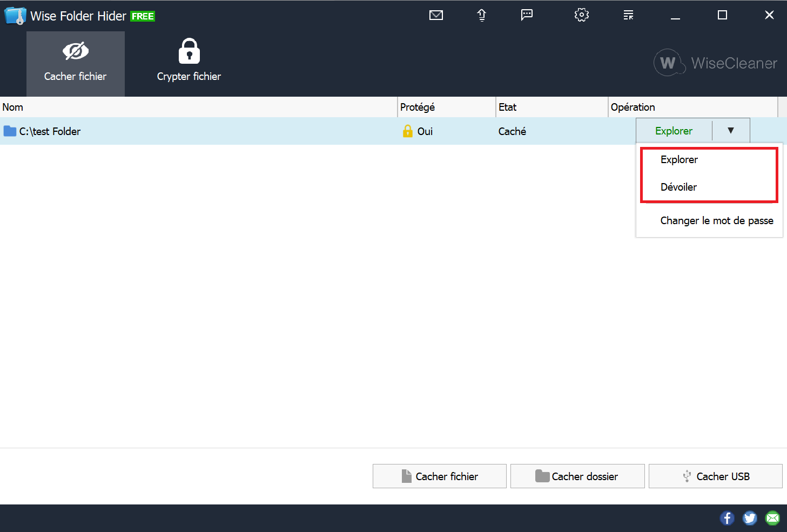Click the Oui protected value text
The width and height of the screenshot is (787, 532).
pyautogui.click(x=425, y=131)
